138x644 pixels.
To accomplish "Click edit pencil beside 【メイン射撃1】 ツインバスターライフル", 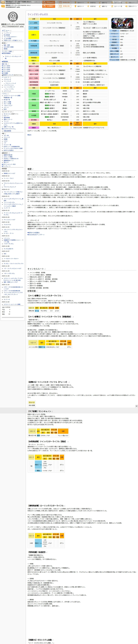I will (62, 296).
